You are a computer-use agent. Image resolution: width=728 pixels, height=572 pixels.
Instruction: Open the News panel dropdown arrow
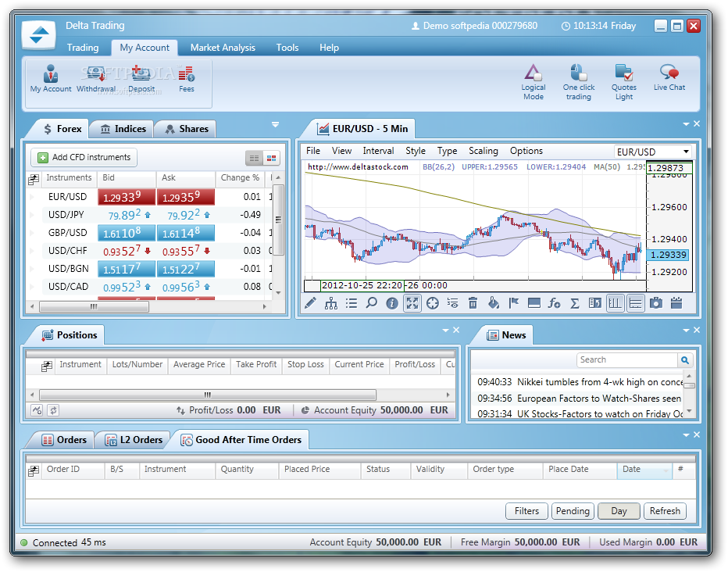point(687,330)
